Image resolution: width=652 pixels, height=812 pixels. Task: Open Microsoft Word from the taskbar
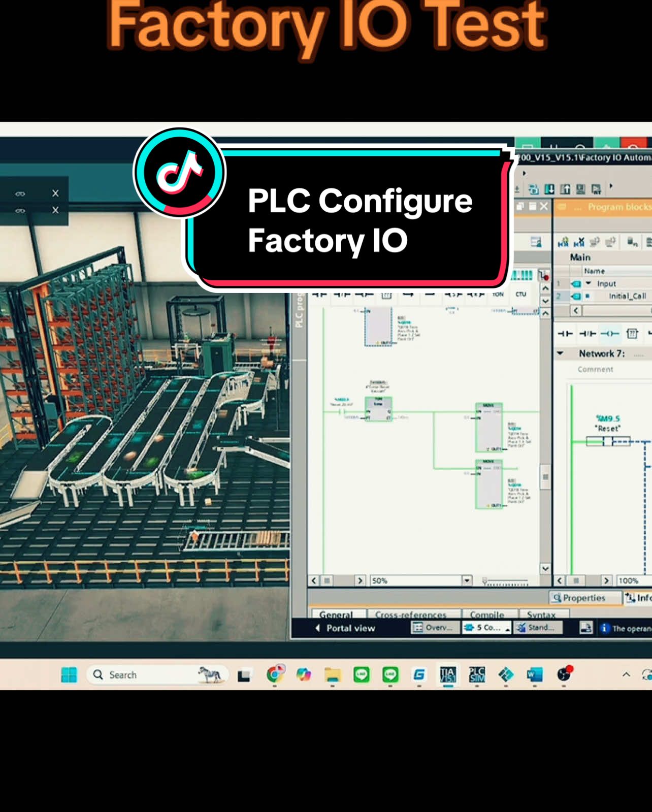click(535, 674)
